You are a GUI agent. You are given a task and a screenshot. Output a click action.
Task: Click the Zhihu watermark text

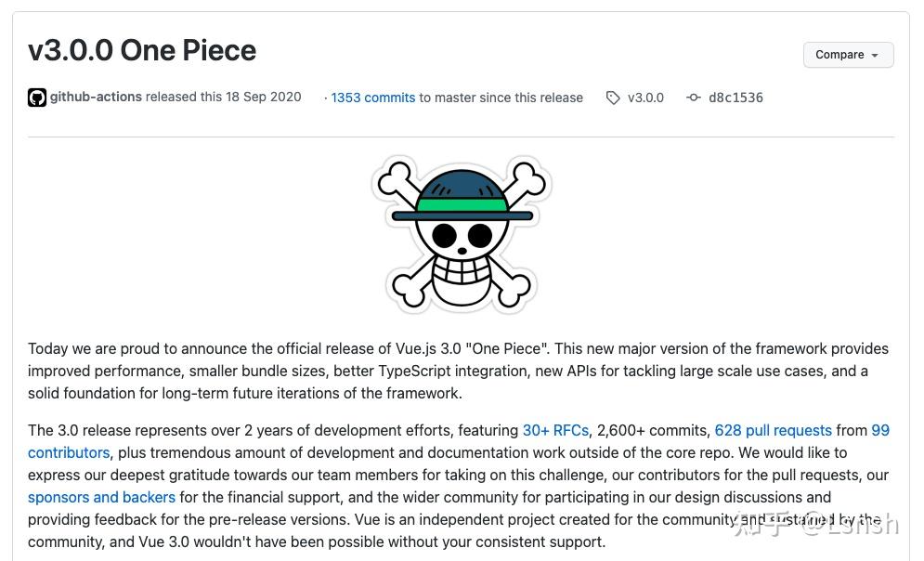click(815, 525)
